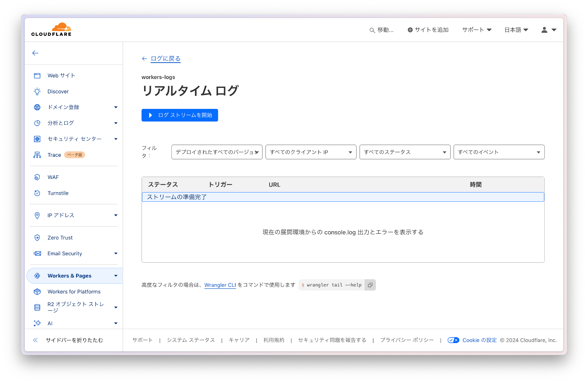The width and height of the screenshot is (588, 383).
Task: Select Zero Trust in sidebar
Action: click(60, 238)
